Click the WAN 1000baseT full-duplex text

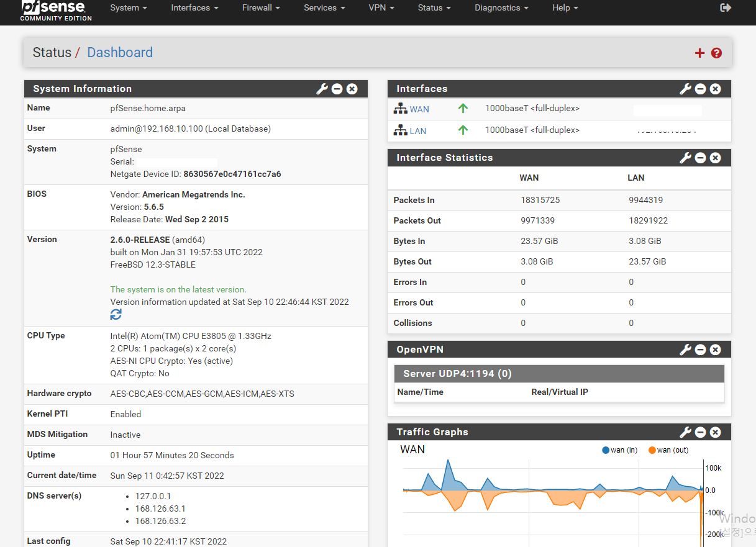pyautogui.click(x=532, y=109)
